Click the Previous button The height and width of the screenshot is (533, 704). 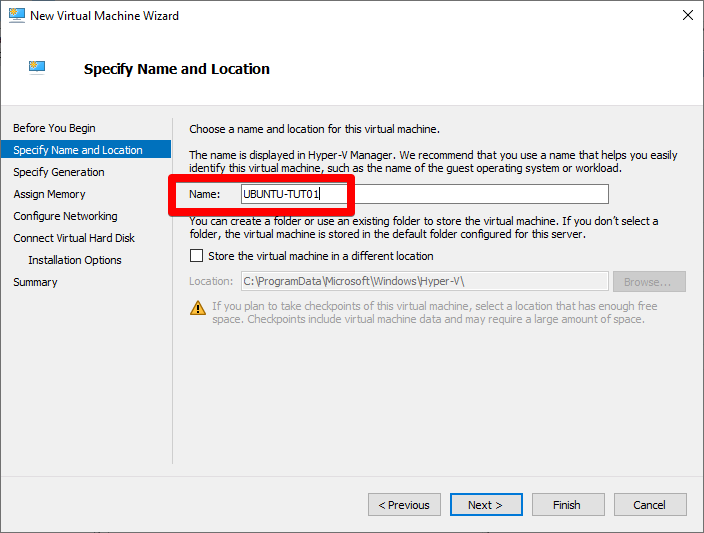coord(404,505)
